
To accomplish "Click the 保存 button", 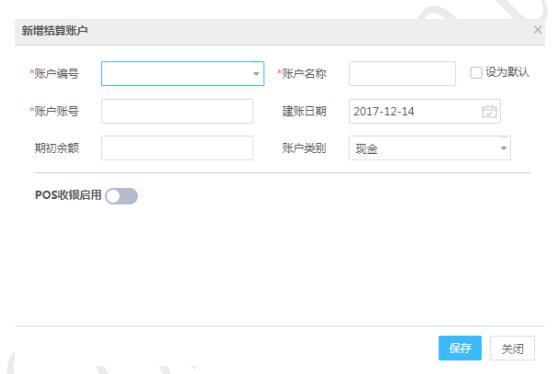I will [460, 348].
